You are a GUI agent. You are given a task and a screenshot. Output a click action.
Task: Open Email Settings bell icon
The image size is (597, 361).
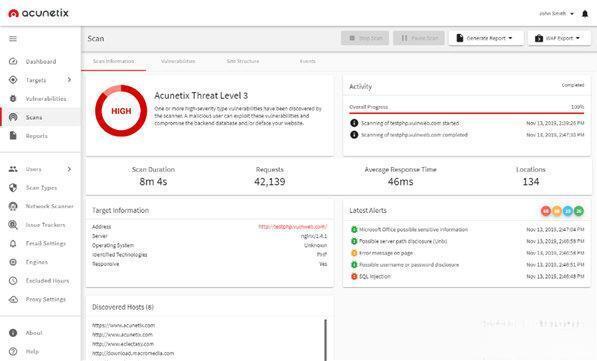(x=13, y=243)
